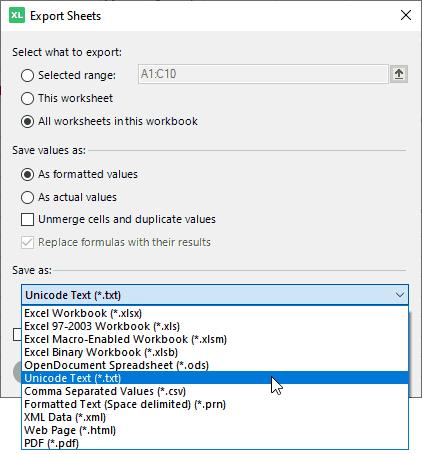Select Excel Macro-Enabled Workbook (*.xlsm)

click(x=215, y=339)
